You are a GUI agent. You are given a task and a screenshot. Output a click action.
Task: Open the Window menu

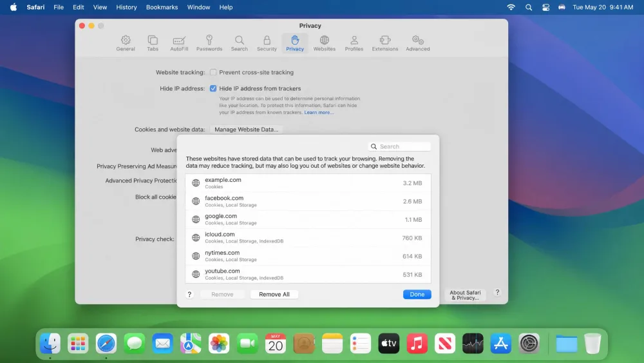(198, 7)
